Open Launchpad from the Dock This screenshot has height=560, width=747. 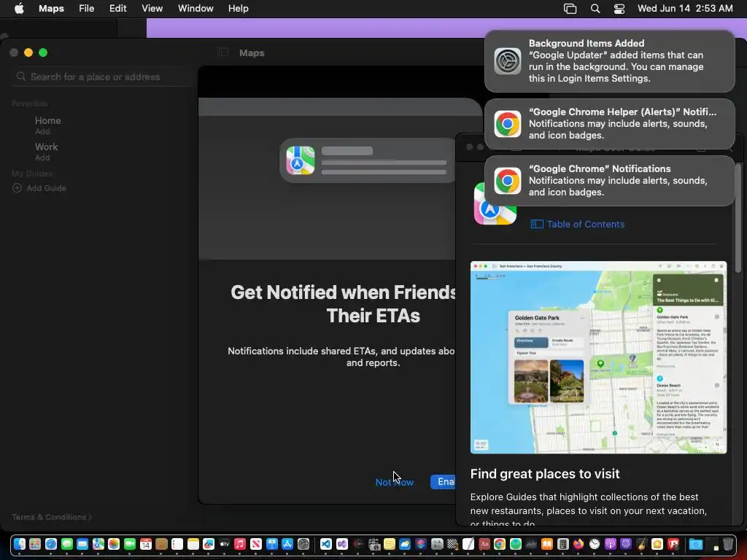35,544
